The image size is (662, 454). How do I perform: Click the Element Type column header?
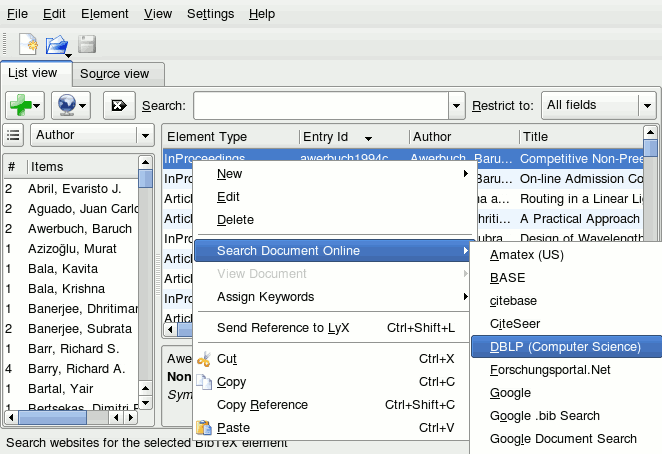click(231, 137)
